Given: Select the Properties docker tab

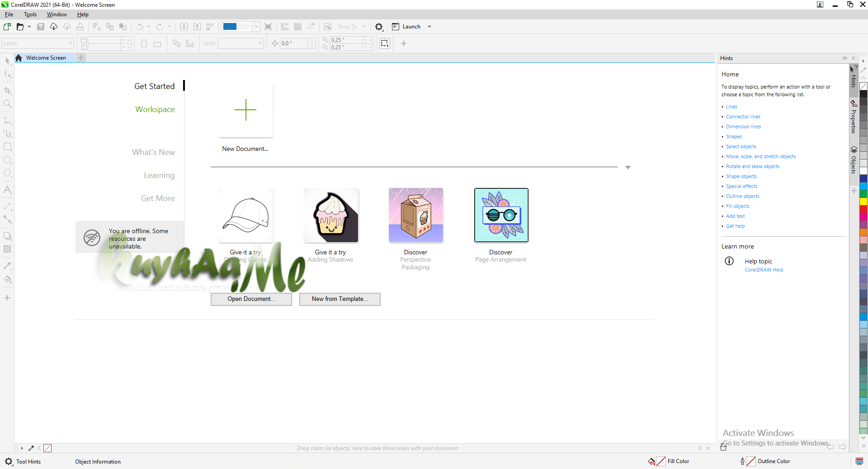Looking at the screenshot, I should pos(854,117).
